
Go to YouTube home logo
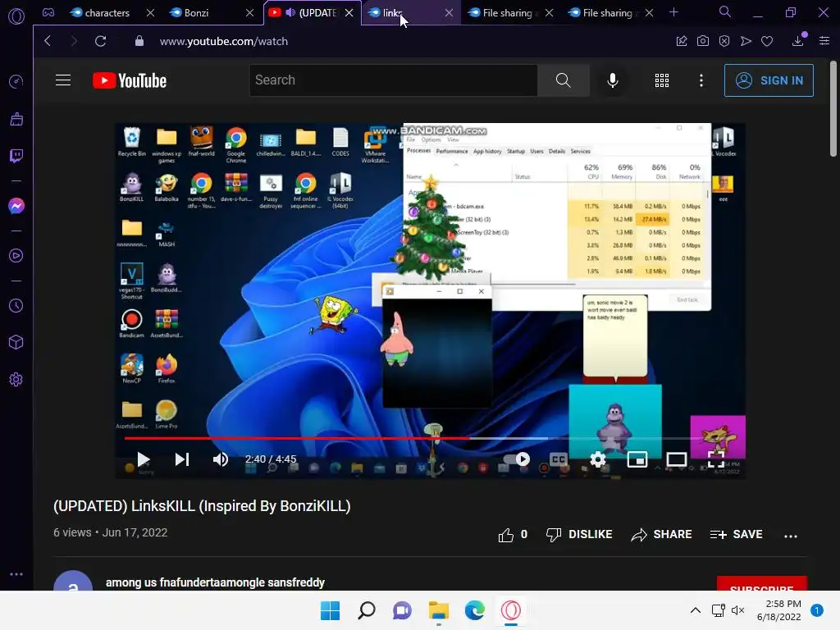pos(130,80)
